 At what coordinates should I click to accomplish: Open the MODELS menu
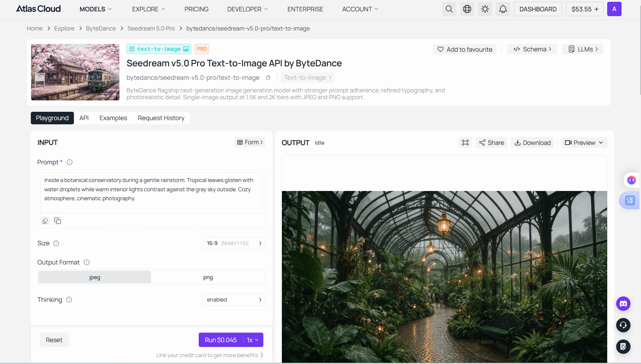tap(96, 9)
